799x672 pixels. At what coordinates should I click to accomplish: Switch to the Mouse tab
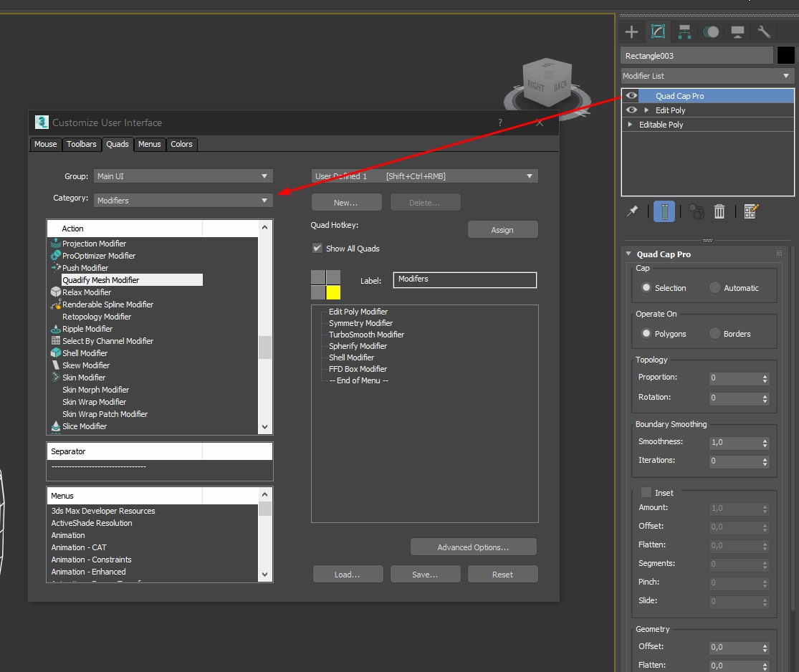[x=45, y=144]
